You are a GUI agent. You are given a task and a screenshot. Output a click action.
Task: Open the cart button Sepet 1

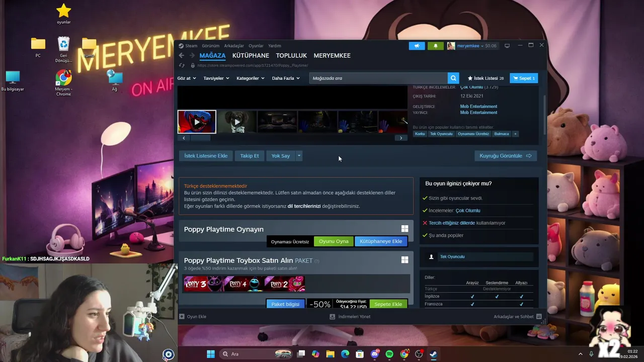point(523,78)
